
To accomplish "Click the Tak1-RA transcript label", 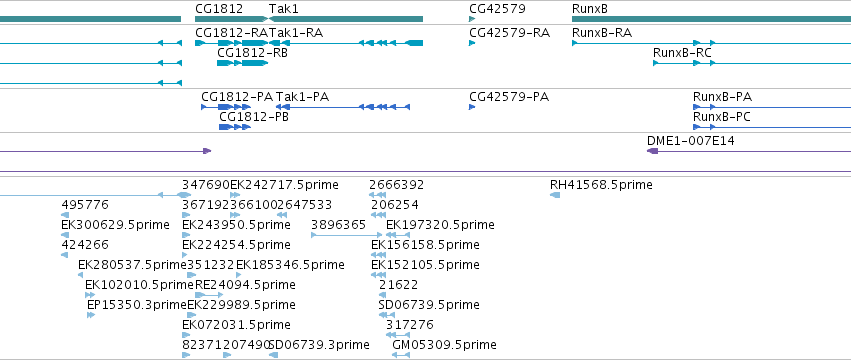I will click(296, 33).
